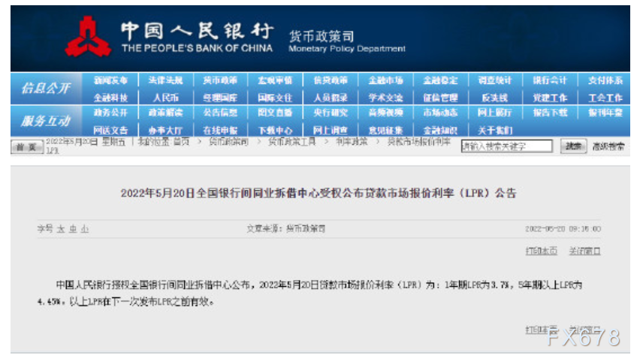Viewport: 643px width, 364px height.
Task: Open the 金融市场 section
Action: click(385, 80)
